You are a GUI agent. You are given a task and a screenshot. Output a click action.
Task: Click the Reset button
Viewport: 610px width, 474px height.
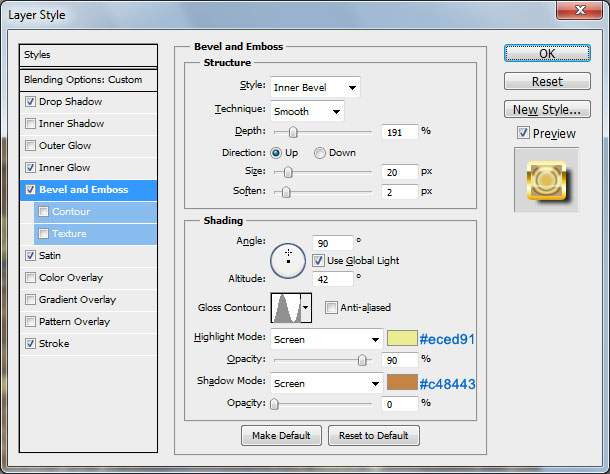pos(547,81)
